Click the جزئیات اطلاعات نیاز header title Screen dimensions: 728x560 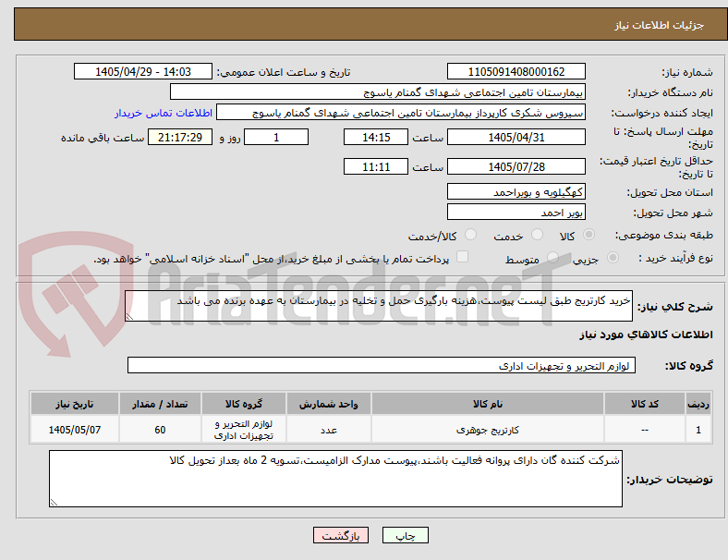click(x=660, y=25)
